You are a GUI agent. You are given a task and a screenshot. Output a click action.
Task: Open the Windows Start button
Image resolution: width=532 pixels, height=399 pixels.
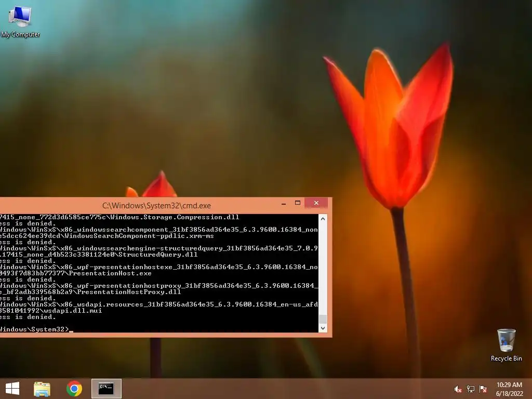pyautogui.click(x=12, y=389)
